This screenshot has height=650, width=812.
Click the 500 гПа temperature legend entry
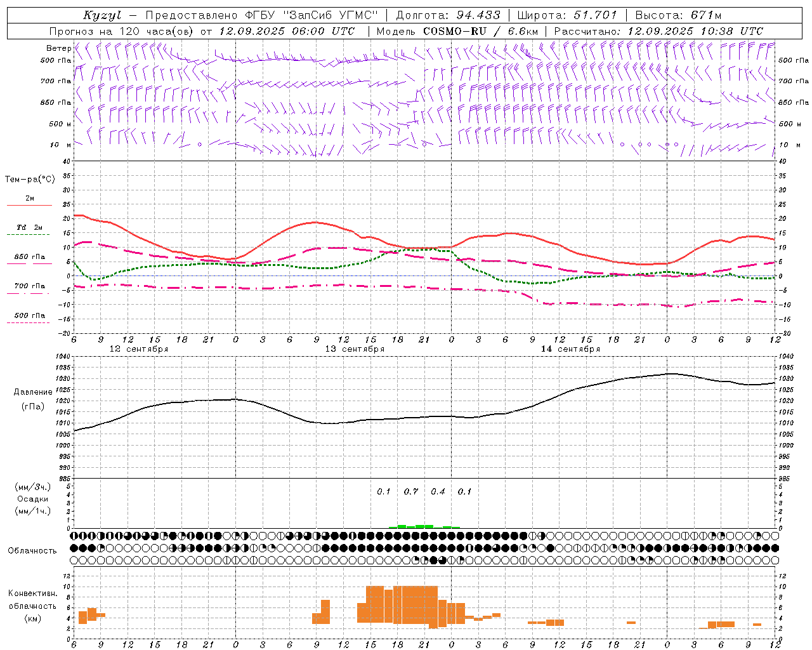coord(29,318)
